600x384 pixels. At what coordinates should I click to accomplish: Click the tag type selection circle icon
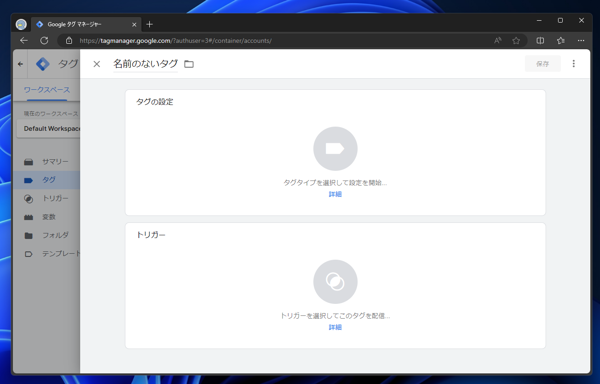(335, 148)
